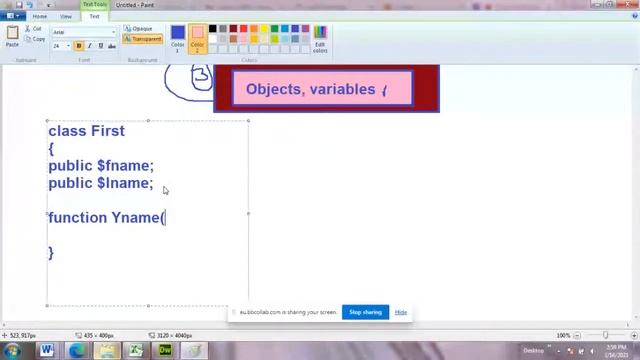Click 'public $lname;' text line

pos(101,183)
